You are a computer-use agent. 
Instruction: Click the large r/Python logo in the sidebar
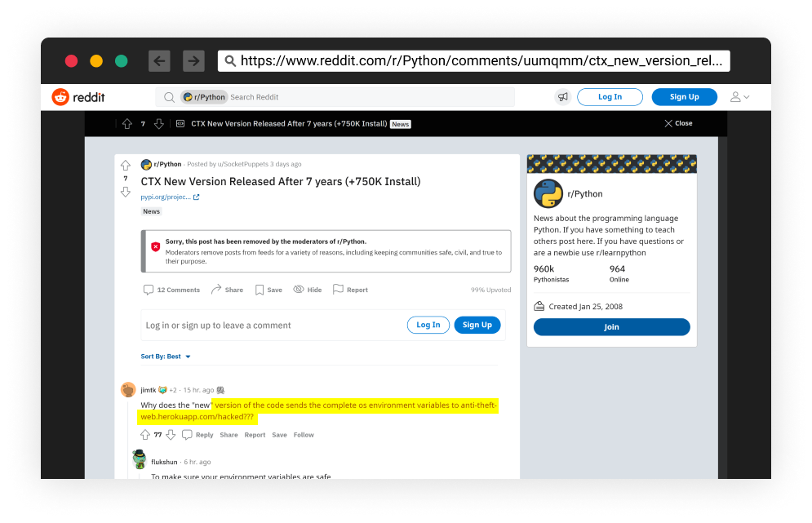(548, 193)
